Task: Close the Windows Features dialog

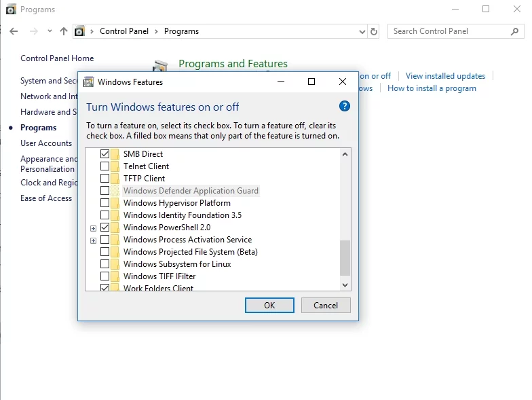Action: (x=343, y=81)
